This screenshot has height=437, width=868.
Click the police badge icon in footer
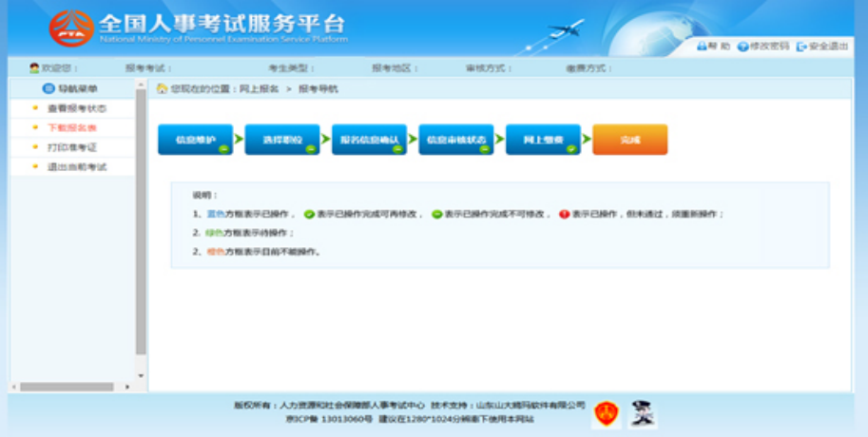(605, 413)
